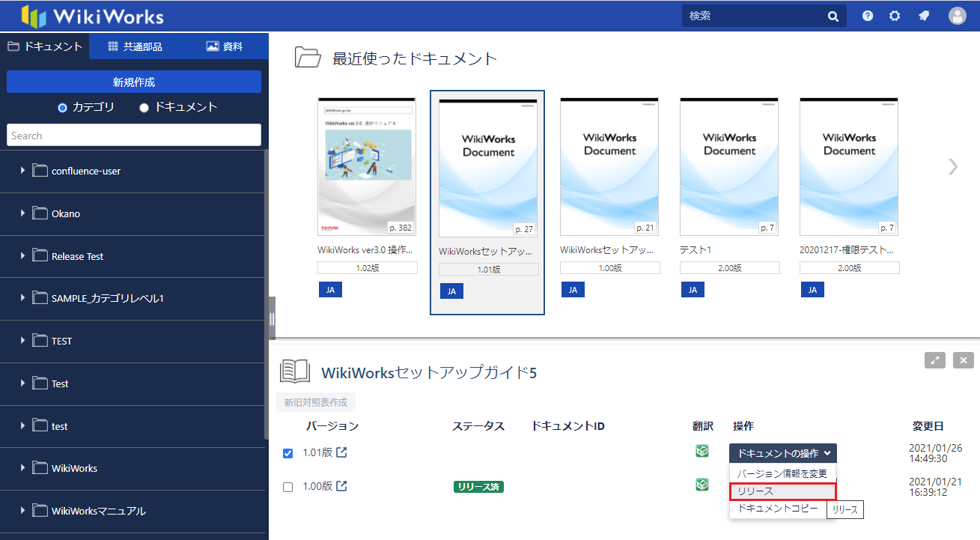Click the 新規作成 button
The height and width of the screenshot is (540, 980).
tap(134, 82)
